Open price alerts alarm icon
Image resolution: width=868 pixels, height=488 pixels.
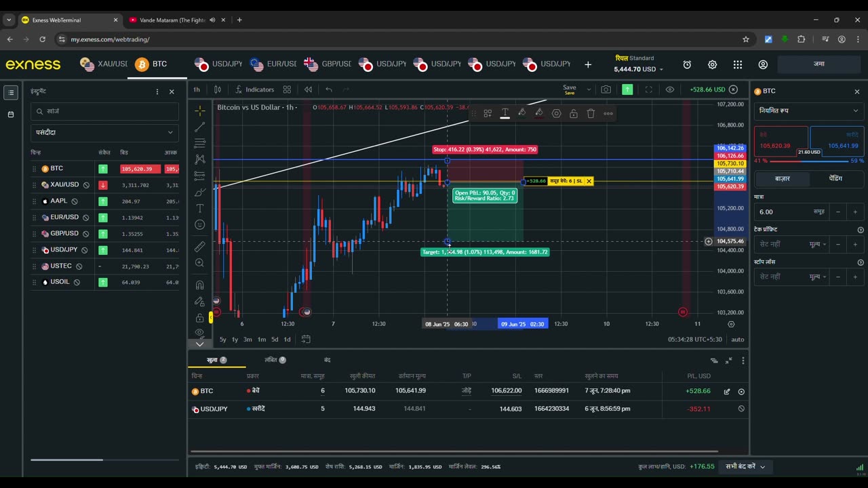pos(687,64)
